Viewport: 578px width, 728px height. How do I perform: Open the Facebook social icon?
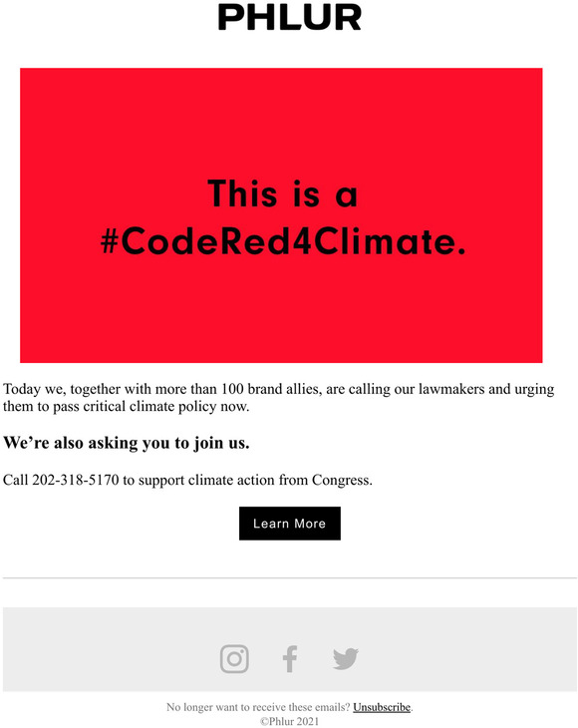pyautogui.click(x=290, y=658)
